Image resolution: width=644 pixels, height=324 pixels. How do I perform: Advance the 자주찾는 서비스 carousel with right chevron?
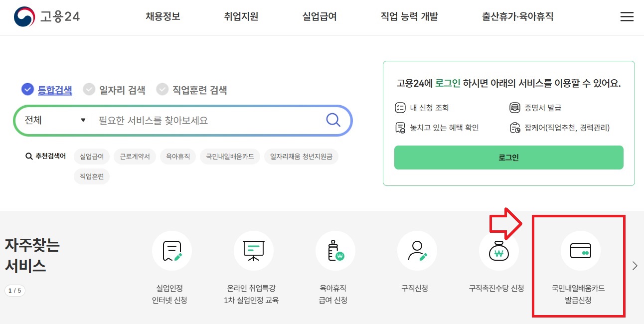pyautogui.click(x=635, y=266)
